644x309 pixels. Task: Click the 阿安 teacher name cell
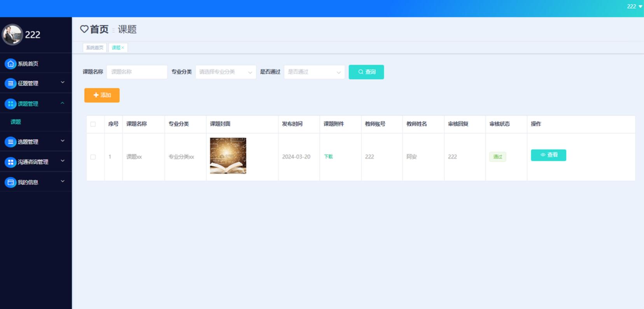(411, 157)
